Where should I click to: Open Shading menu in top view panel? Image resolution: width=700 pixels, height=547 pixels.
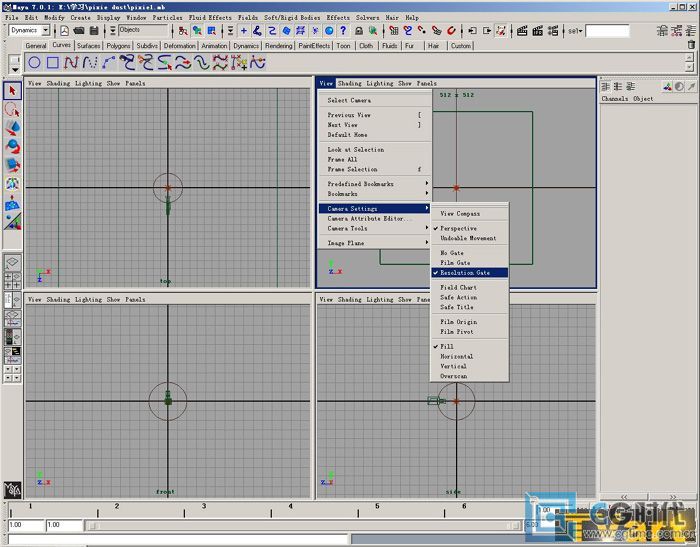coord(58,83)
